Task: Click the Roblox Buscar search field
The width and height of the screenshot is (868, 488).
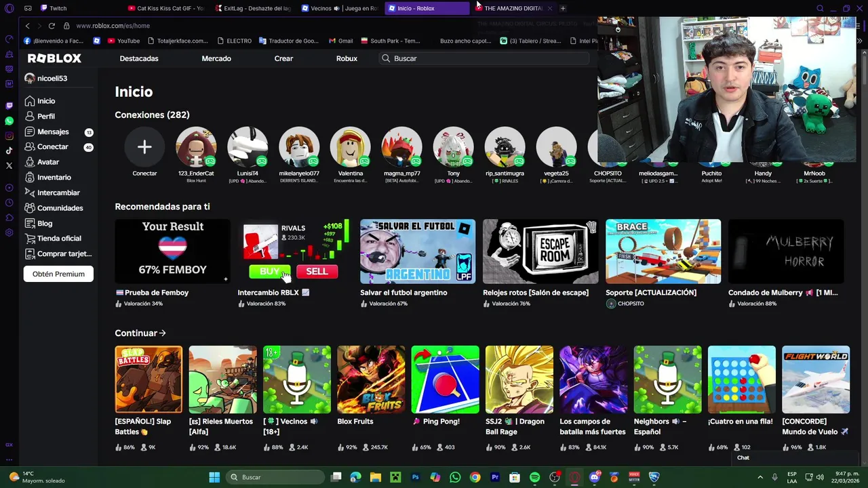Action: coord(484,58)
